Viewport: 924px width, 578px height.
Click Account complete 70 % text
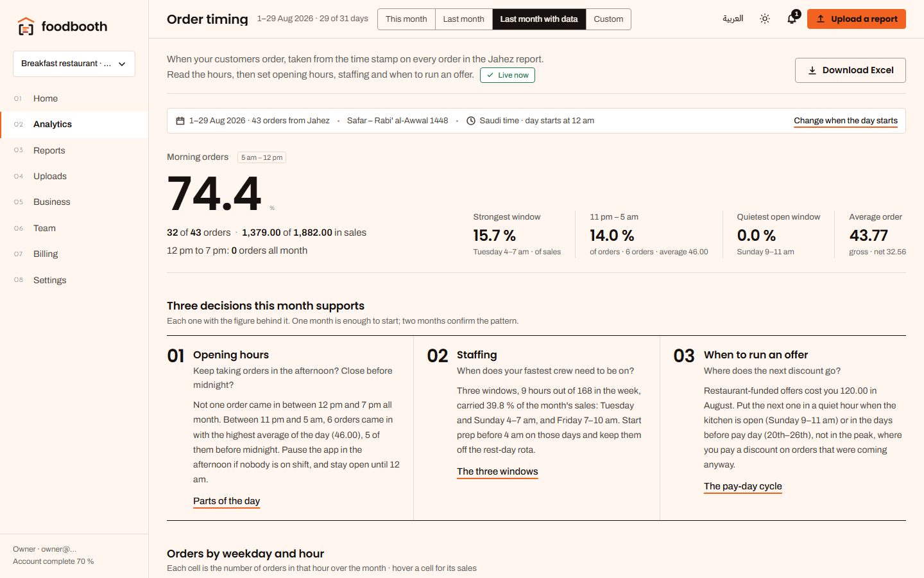(x=53, y=561)
